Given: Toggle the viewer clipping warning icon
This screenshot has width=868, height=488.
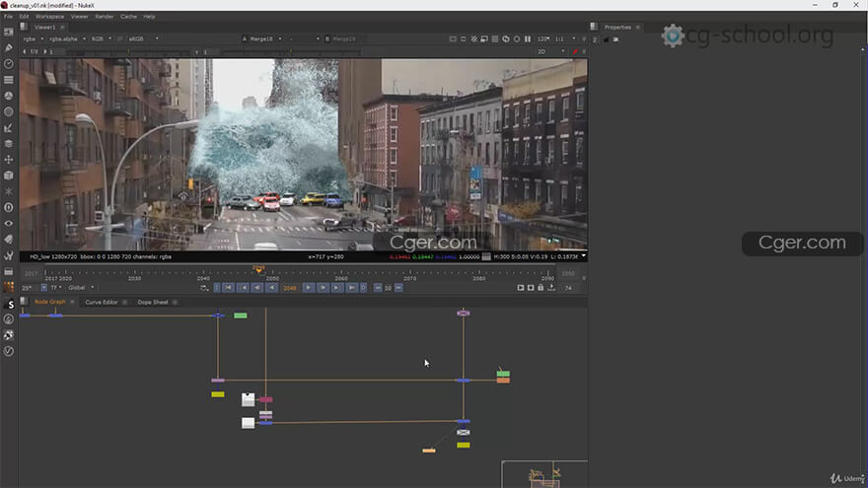Looking at the screenshot, I should [x=473, y=39].
